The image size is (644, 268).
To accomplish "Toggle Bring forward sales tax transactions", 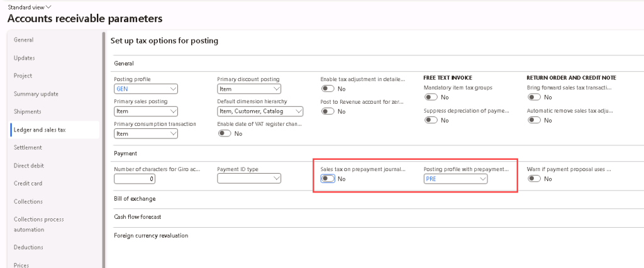I will [x=534, y=98].
